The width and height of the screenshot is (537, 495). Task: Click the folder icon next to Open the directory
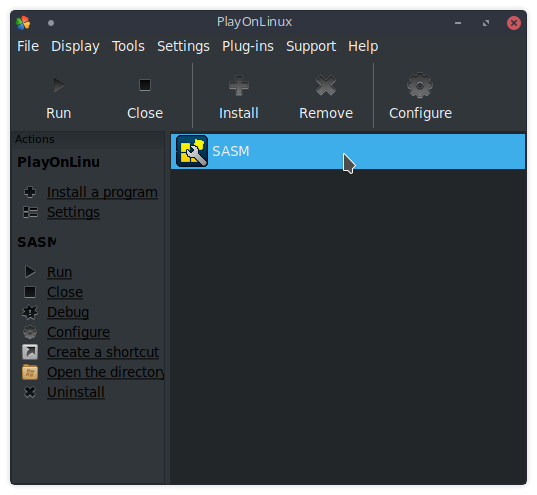tap(30, 372)
